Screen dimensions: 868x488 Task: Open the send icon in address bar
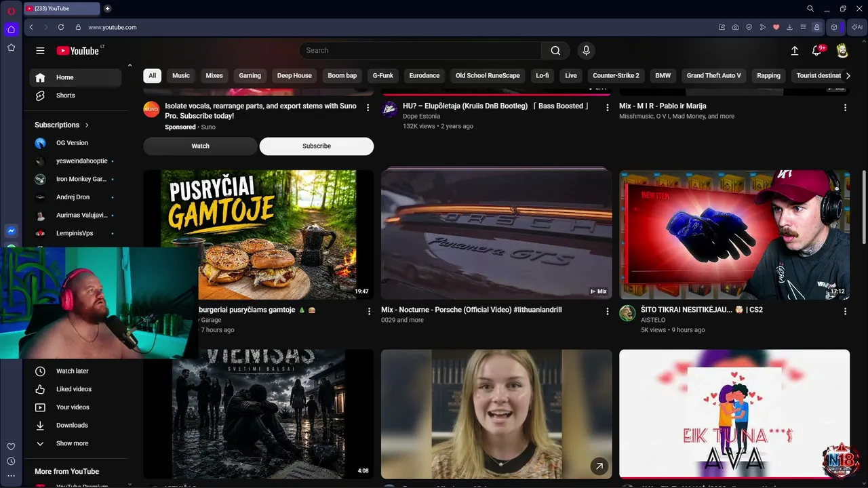click(x=763, y=27)
